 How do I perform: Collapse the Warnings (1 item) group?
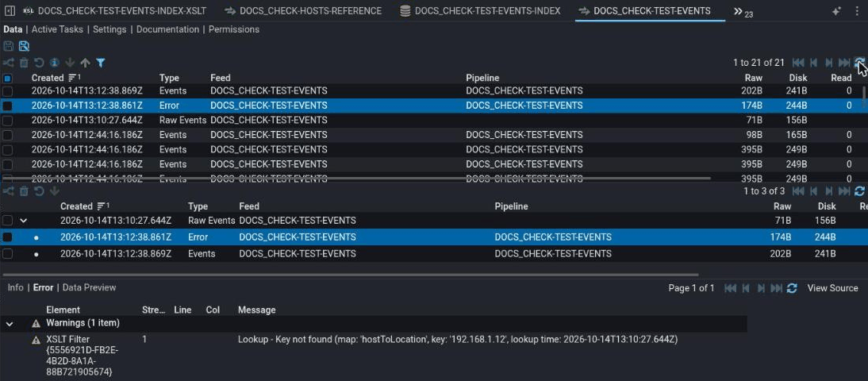[x=9, y=323]
